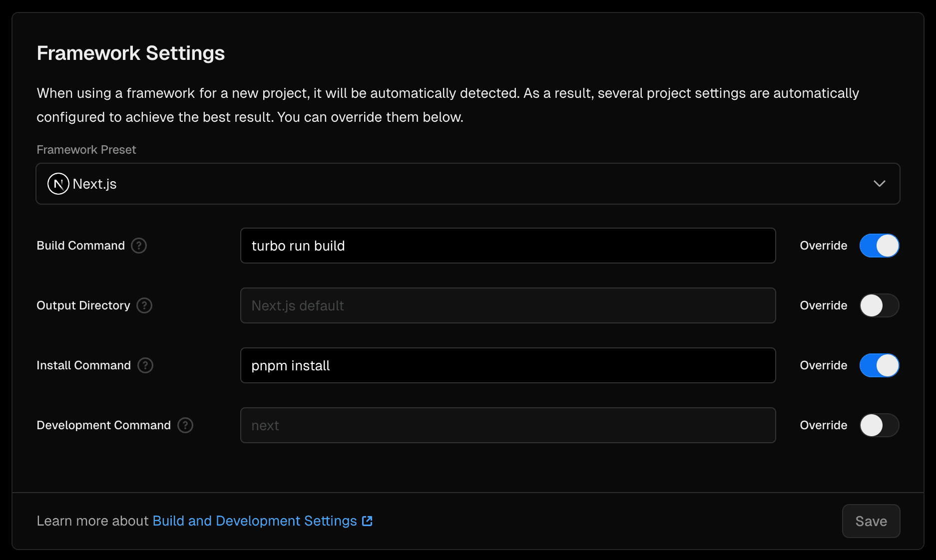
Task: Open the Output Directory help tooltip icon
Action: click(x=144, y=305)
